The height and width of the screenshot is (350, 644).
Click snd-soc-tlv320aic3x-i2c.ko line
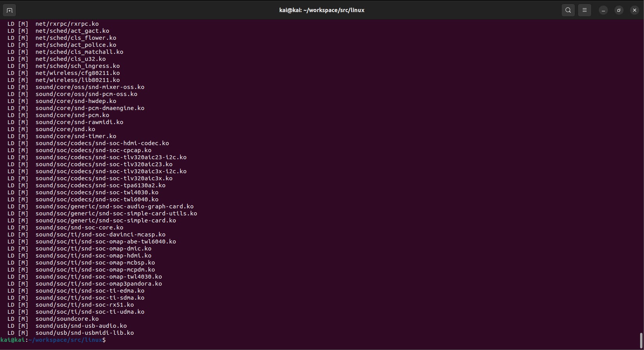[97, 171]
